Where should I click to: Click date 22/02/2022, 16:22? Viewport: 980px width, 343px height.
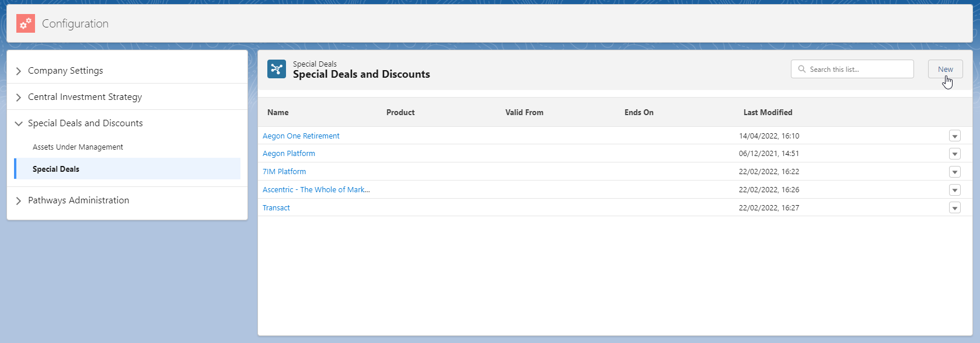coord(769,172)
